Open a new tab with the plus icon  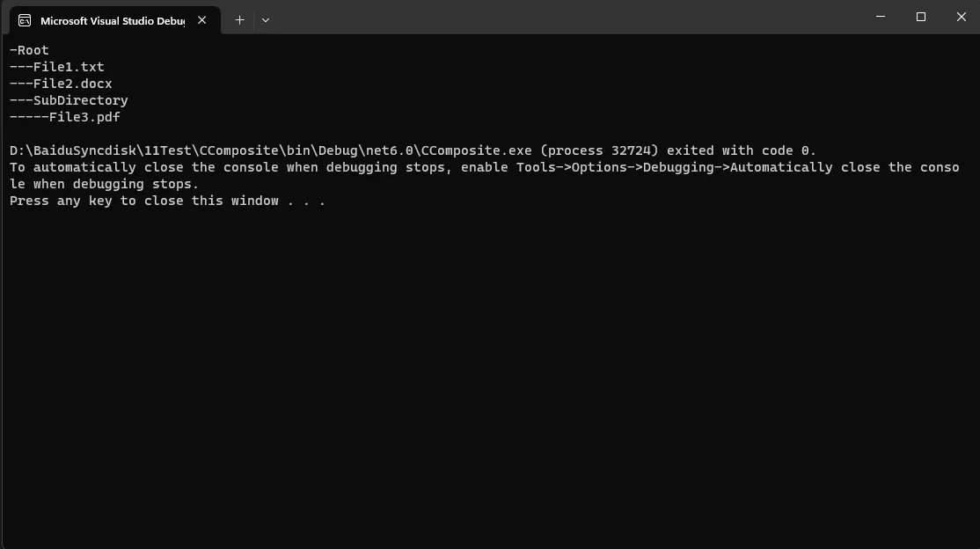point(239,20)
